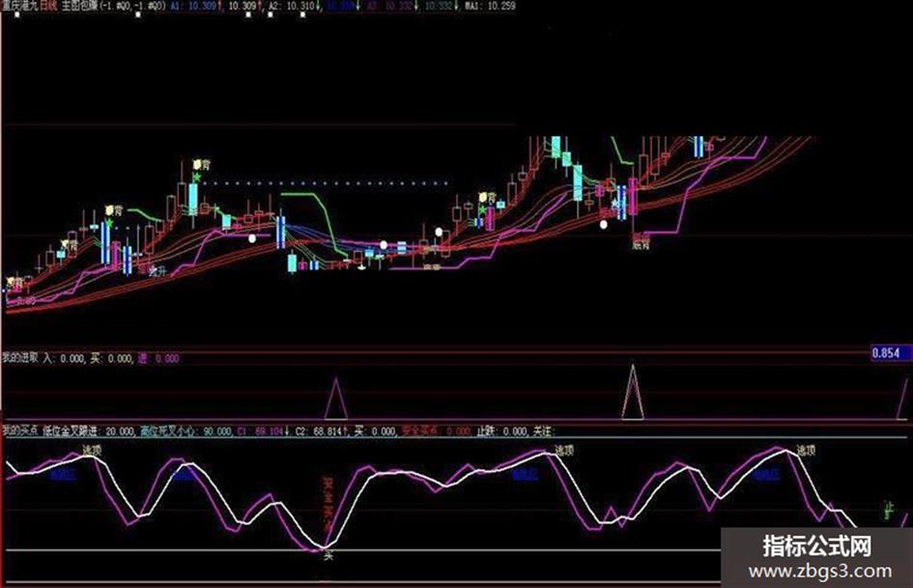The image size is (913, 588).
Task: Click the C1: 69.104 readout
Action: [x=262, y=432]
